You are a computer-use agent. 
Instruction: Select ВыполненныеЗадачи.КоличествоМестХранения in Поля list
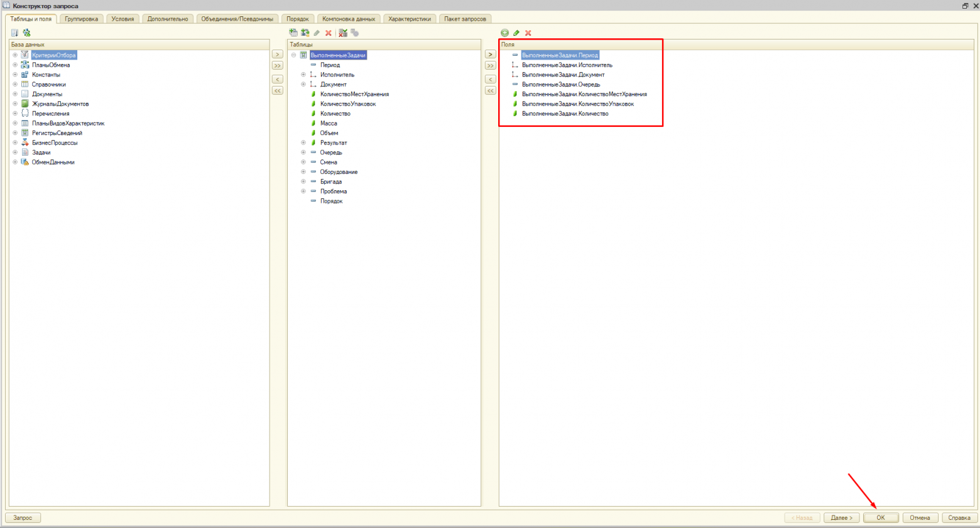584,94
